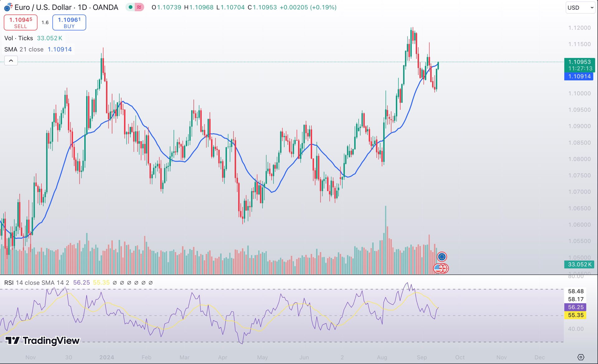The image size is (598, 364).
Task: Click the pink approximate-data indicator icon
Action: [139, 7]
